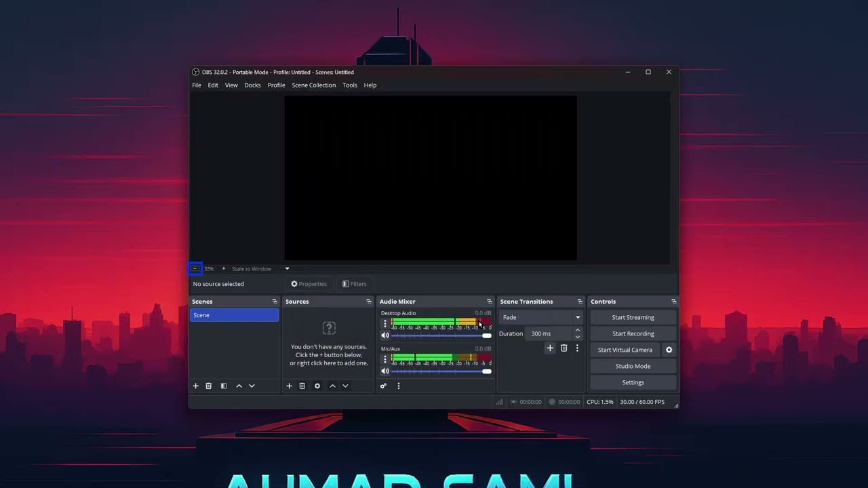Open Mic/Aux options three dots

(x=384, y=359)
